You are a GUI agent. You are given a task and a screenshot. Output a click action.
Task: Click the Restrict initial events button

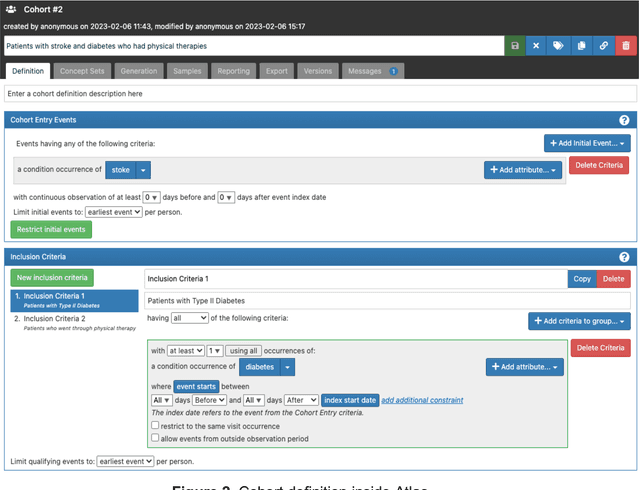click(50, 229)
